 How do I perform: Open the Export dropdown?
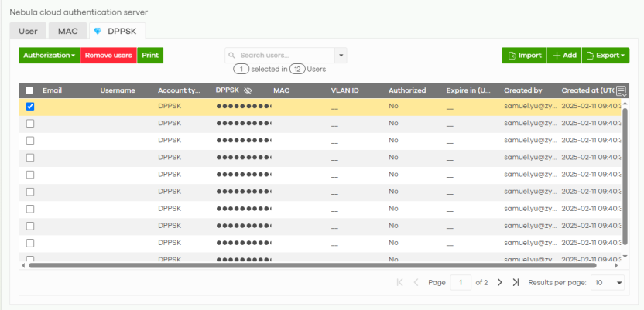coord(606,56)
